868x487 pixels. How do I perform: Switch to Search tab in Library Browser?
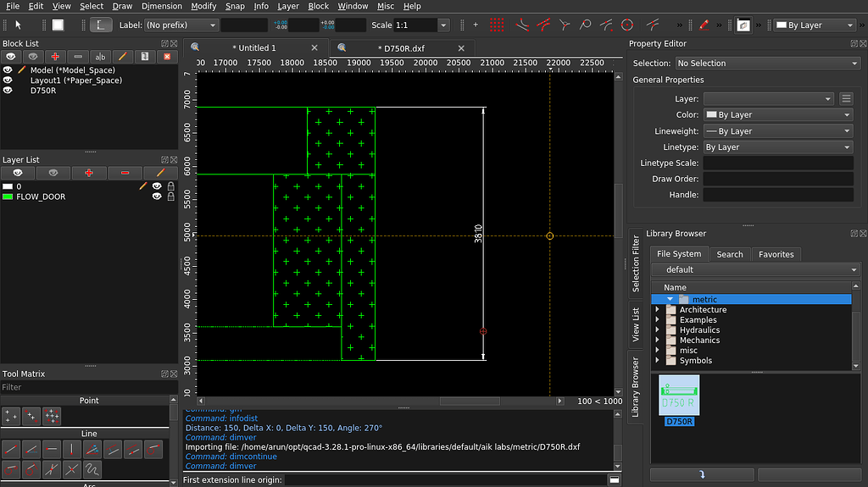(x=730, y=254)
